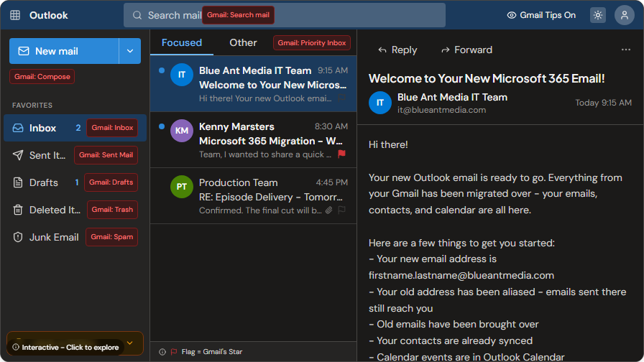644x362 pixels.
Task: Flag the Blue Ant Media IT Team email
Action: 341,98
